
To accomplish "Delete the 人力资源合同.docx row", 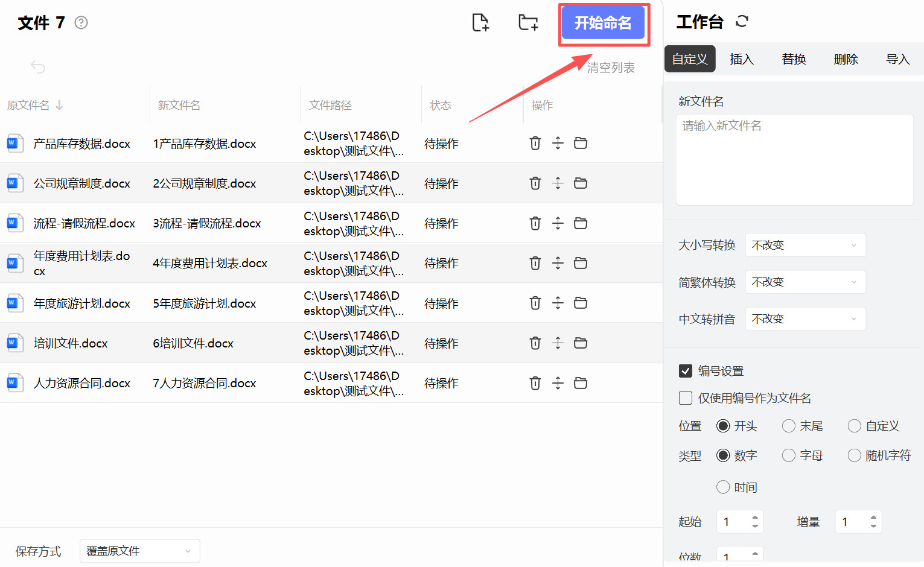I will [x=535, y=383].
